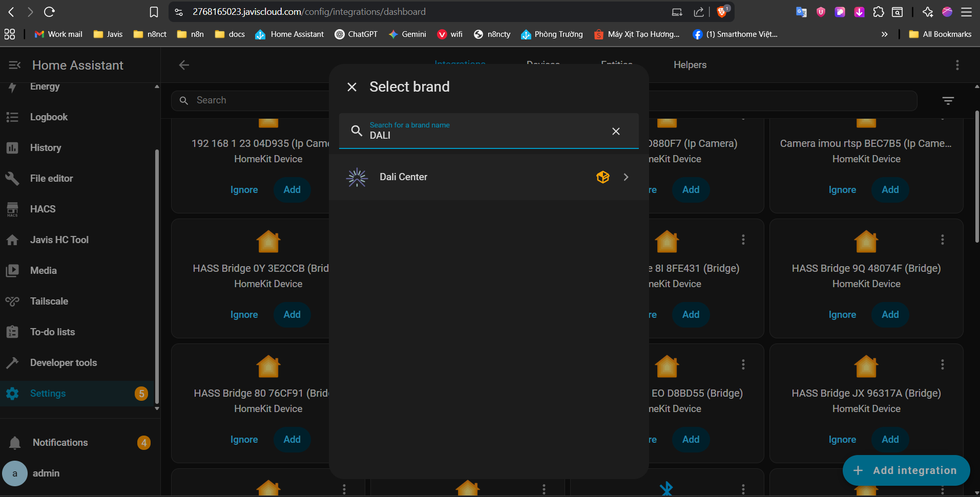The image size is (980, 497).
Task: Open the top-right overflow menu
Action: coord(957,65)
